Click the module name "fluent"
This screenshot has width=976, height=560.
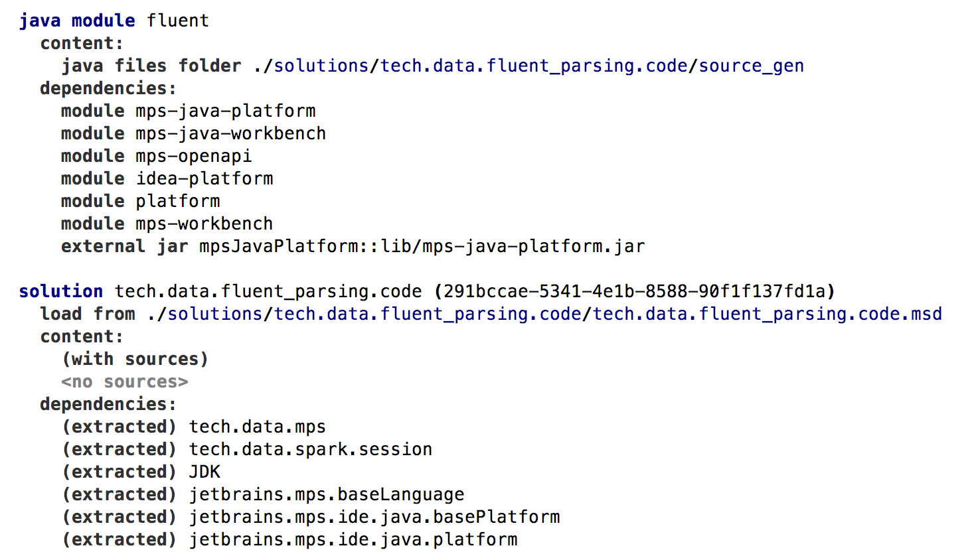(x=177, y=21)
